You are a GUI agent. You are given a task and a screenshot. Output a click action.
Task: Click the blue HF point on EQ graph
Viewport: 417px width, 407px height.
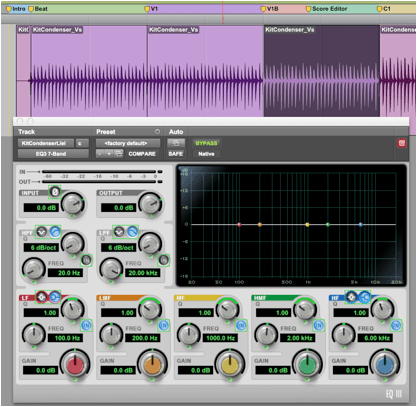[361, 225]
